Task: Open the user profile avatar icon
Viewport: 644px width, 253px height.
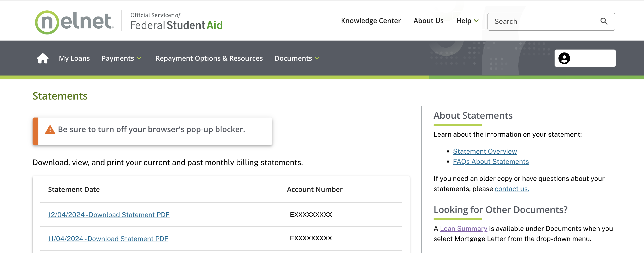Action: pos(564,58)
